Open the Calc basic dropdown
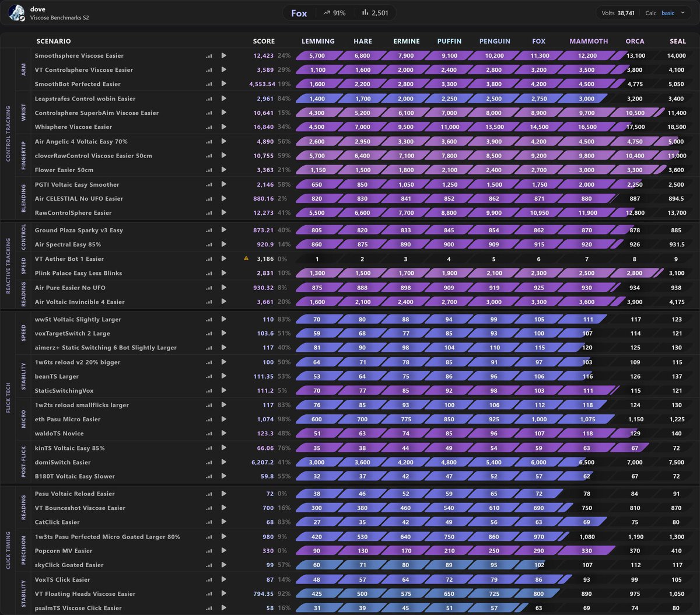Viewport: 700px width, 615px height. [668, 13]
